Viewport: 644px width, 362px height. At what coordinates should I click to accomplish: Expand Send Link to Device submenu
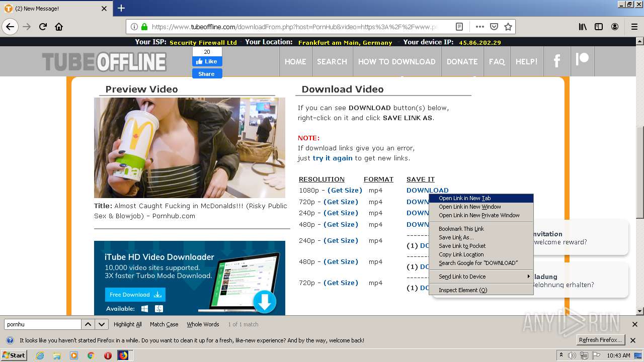(481, 277)
